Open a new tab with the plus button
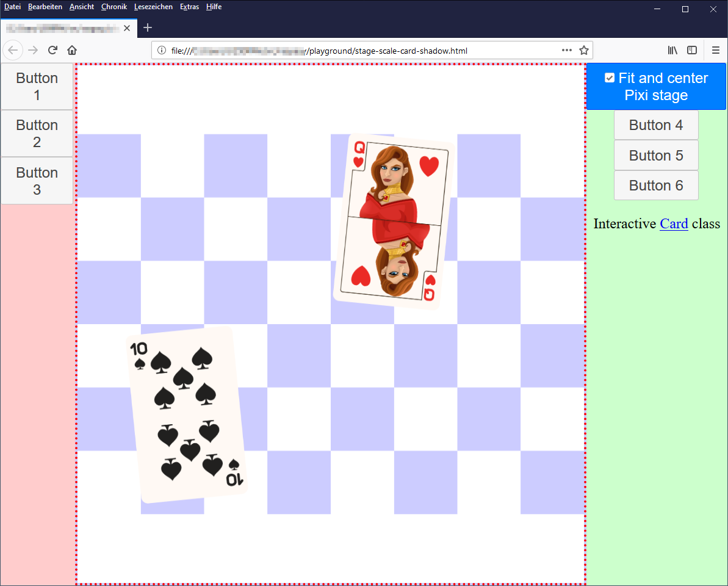This screenshot has height=586, width=728. 148,28
